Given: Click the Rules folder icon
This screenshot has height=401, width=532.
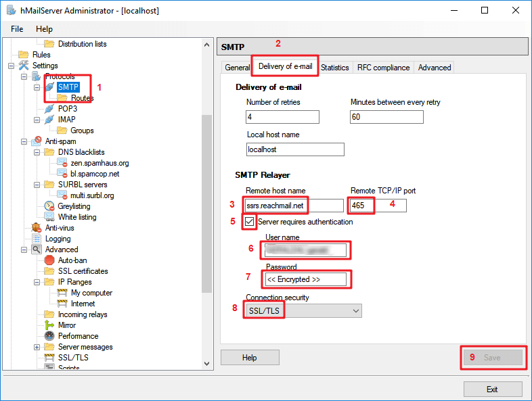Looking at the screenshot, I should click(x=24, y=55).
